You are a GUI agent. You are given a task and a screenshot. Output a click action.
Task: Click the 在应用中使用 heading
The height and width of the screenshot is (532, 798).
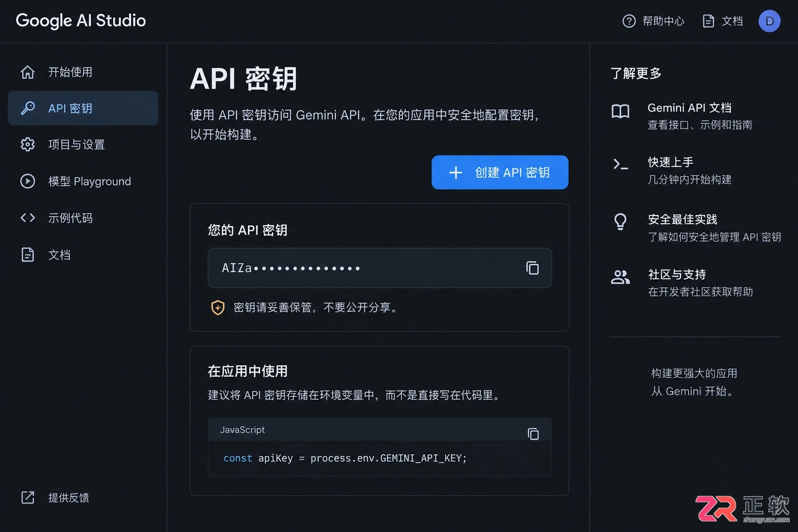pyautogui.click(x=248, y=371)
